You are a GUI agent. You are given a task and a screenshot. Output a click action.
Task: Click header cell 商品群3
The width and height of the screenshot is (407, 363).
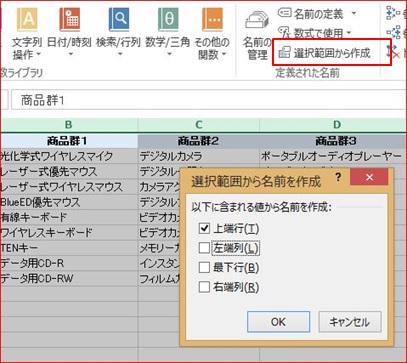tap(333, 141)
